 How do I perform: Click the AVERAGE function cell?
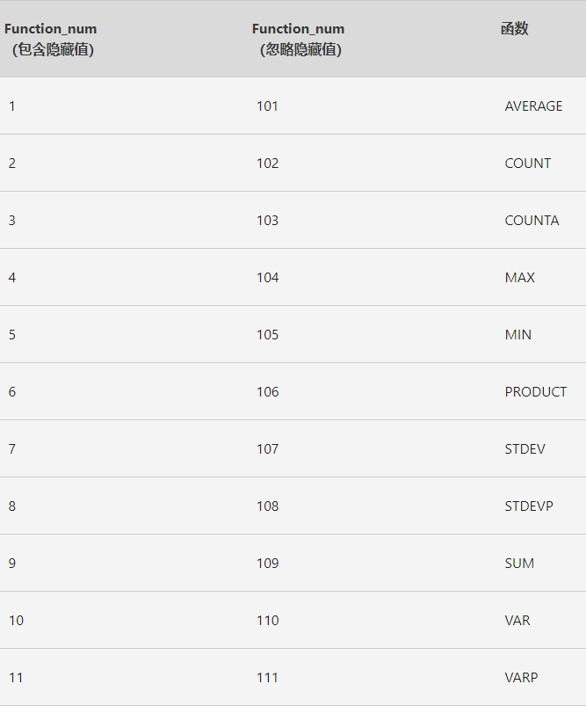(x=533, y=106)
